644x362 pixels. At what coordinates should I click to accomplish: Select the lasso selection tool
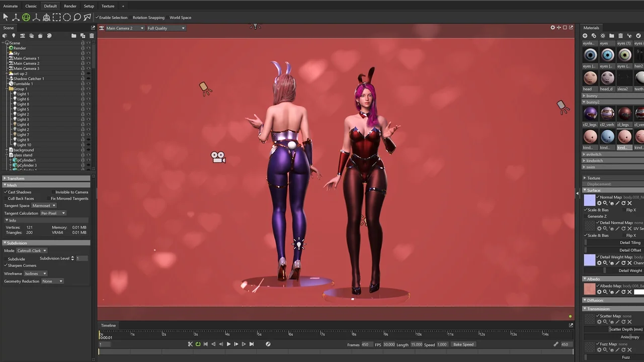[x=76, y=17]
